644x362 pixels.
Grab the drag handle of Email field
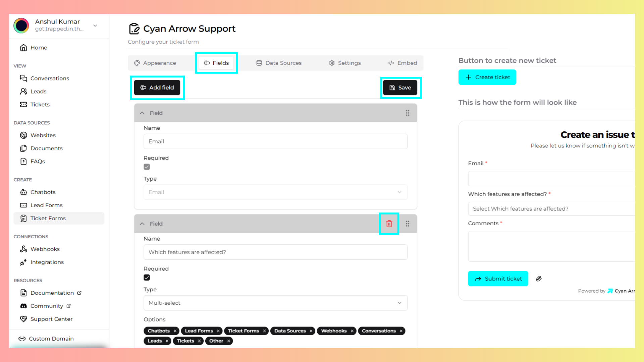coord(408,113)
